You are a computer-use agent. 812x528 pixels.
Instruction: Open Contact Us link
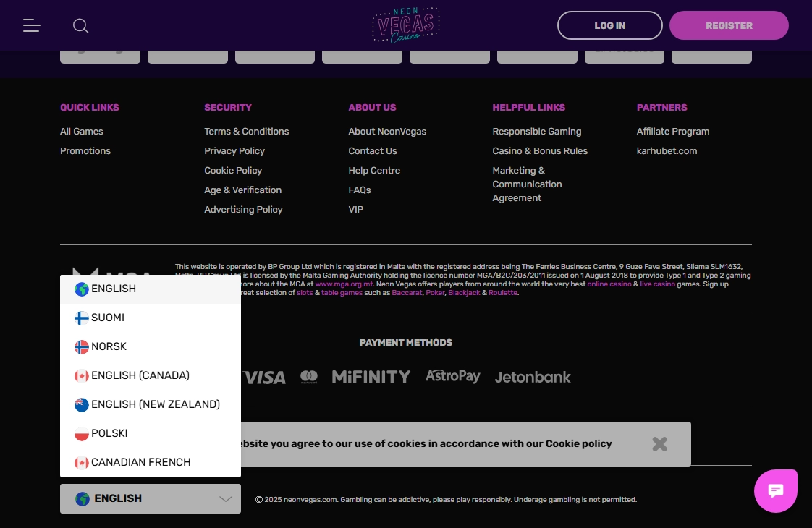[x=372, y=151]
